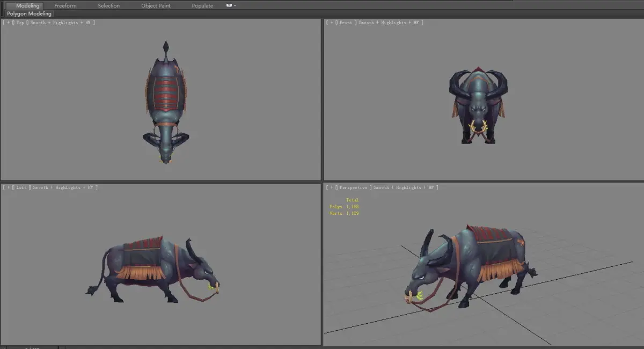Screen dimensions: 644x349
Task: Click the Verts 1,129 statistic
Action: tap(344, 213)
